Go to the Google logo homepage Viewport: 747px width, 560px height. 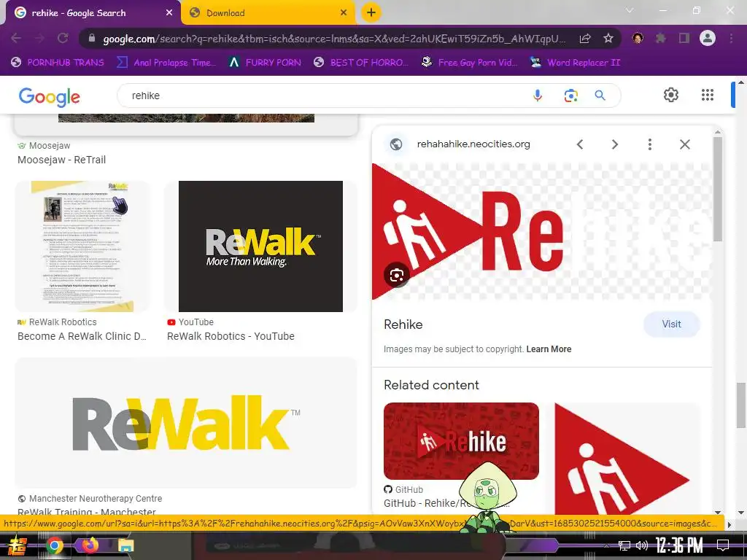point(49,97)
